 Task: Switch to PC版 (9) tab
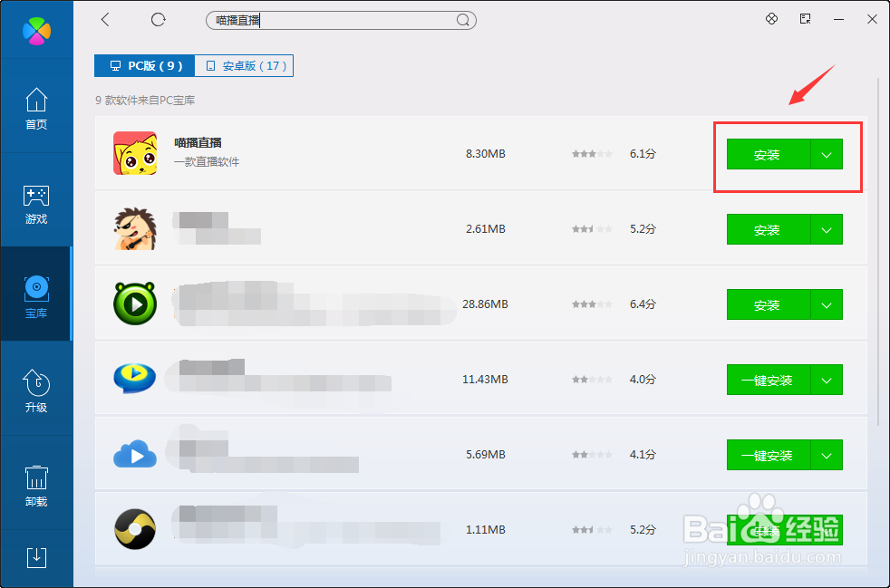coord(145,66)
